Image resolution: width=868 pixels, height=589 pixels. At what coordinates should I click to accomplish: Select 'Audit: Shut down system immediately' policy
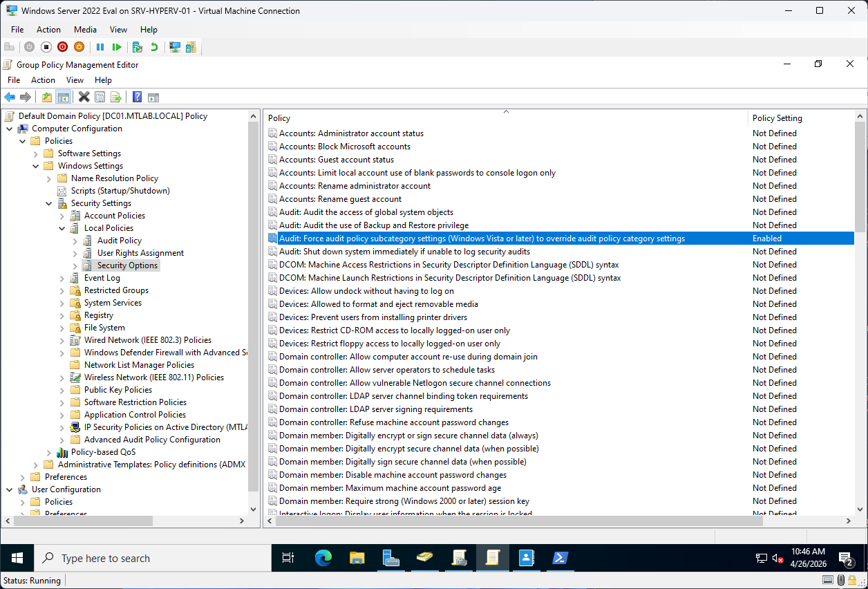[404, 252]
